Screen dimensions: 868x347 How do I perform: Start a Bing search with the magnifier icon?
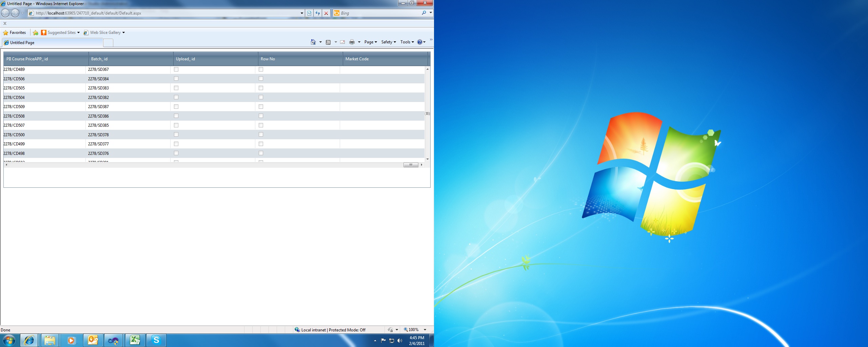(x=424, y=13)
